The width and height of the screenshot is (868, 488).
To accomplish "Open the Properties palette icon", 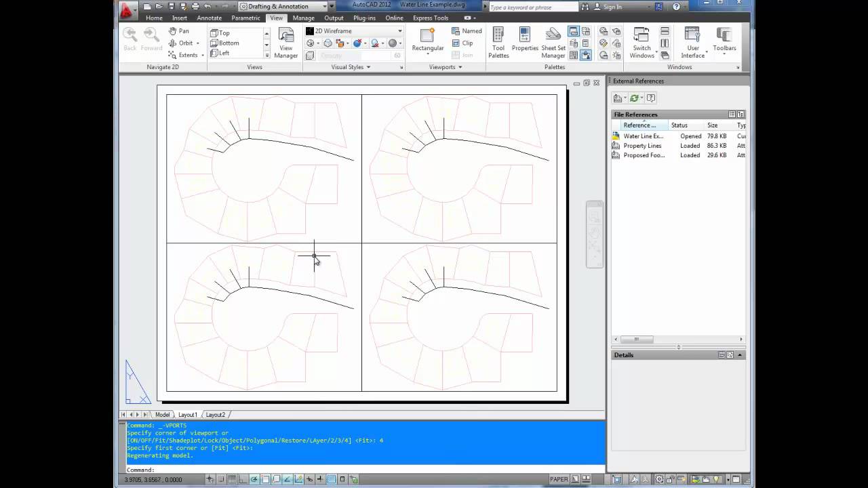I will click(525, 39).
